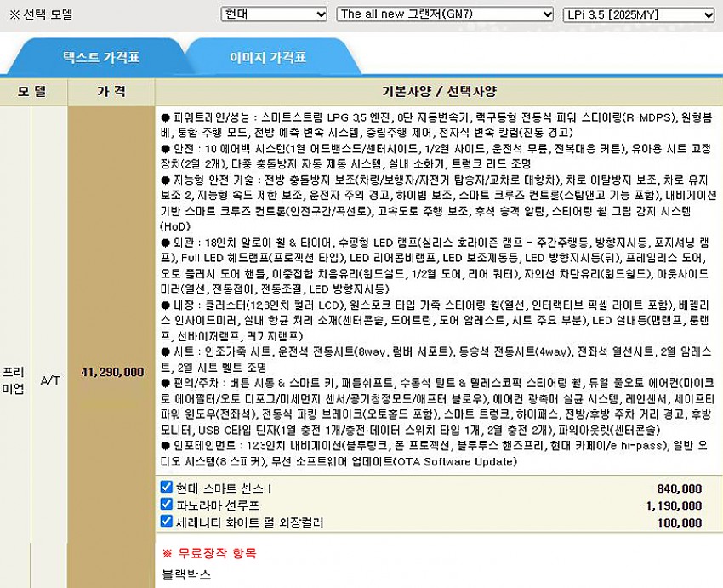
Task: Open the 현대 manufacturer dropdown
Action: [x=273, y=14]
